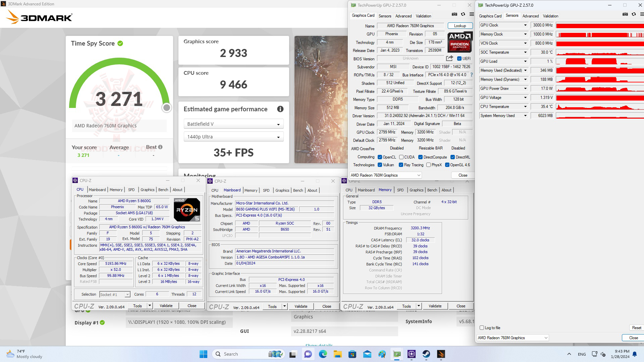This screenshot has height=362, width=644.
Task: Open the Advanced tab in GPU-Z
Action: coord(403,16)
